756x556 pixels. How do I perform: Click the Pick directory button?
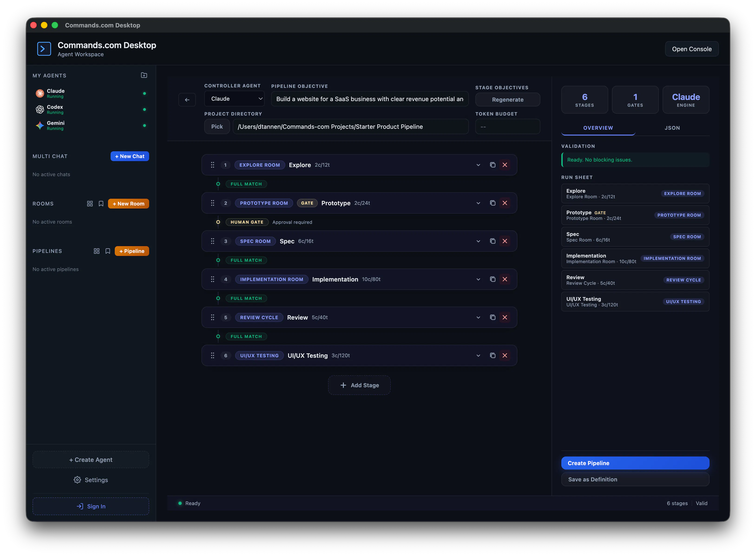[x=217, y=126]
